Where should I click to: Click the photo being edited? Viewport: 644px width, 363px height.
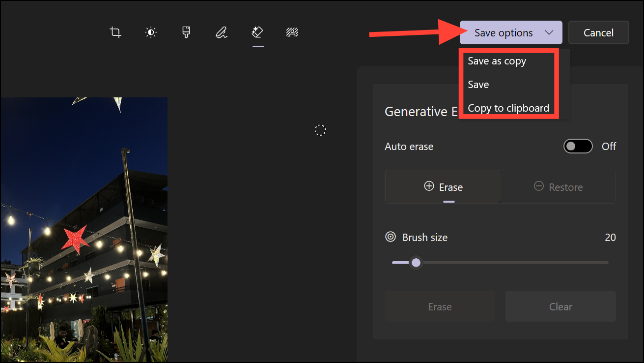point(84,230)
